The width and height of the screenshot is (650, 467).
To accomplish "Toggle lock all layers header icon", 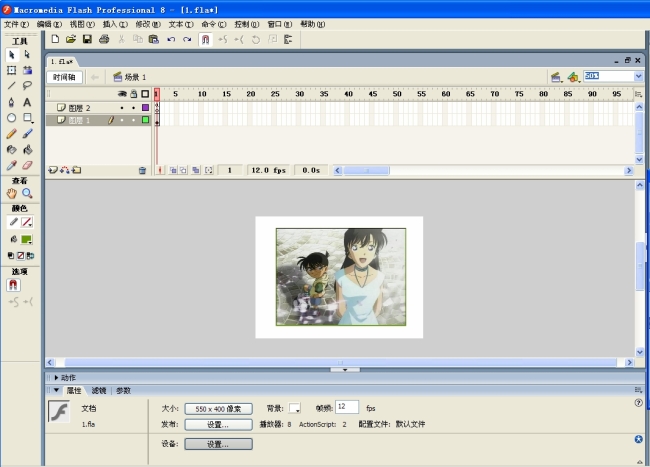I will (133, 94).
